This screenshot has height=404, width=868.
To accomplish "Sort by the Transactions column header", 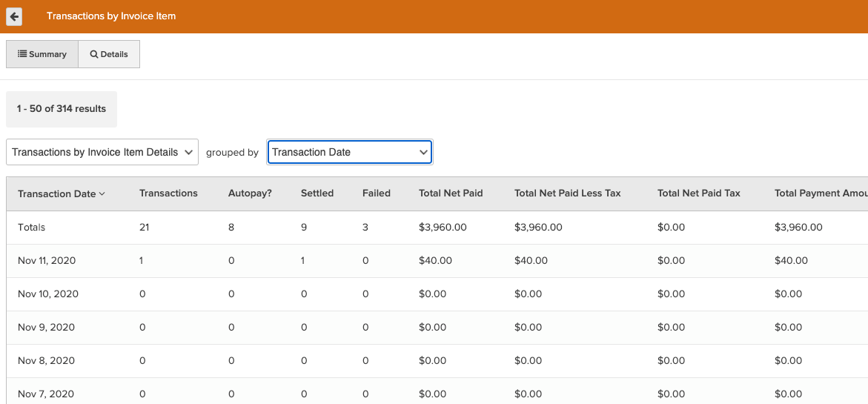I will tap(168, 193).
